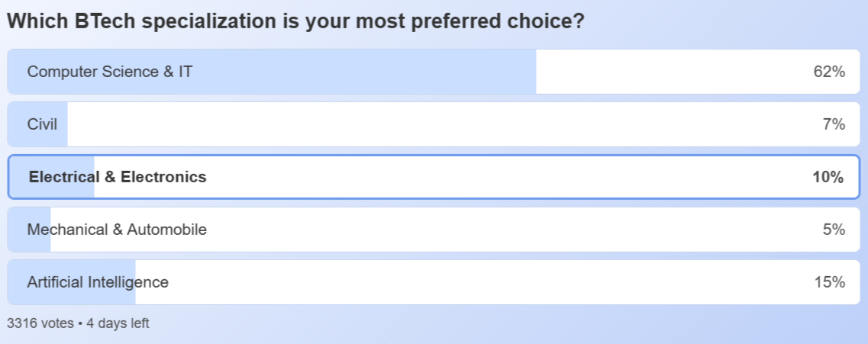Select the Electrical & Electronics option text
The width and height of the screenshot is (868, 344).
point(118,177)
